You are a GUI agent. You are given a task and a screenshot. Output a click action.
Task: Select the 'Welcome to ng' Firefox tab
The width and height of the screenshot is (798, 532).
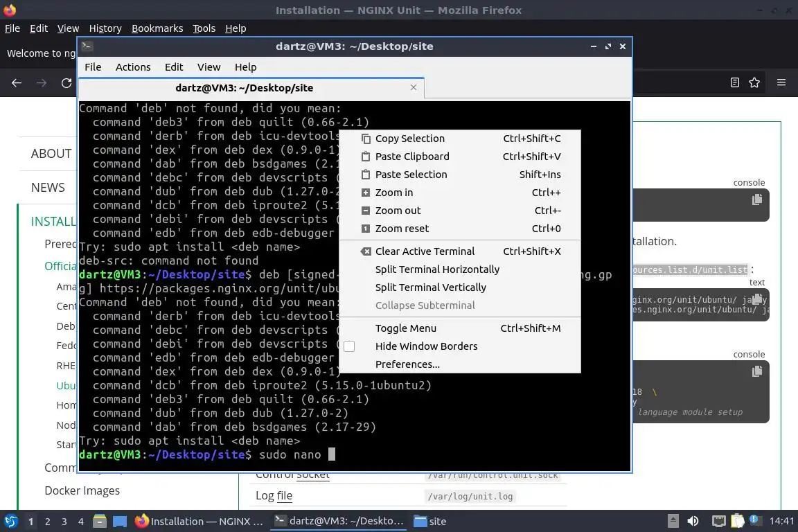click(x=41, y=53)
